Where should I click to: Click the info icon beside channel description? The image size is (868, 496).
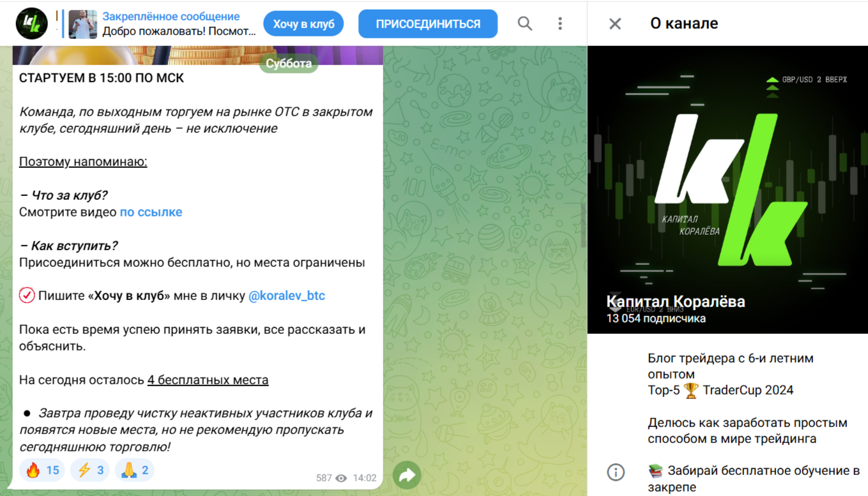point(616,472)
